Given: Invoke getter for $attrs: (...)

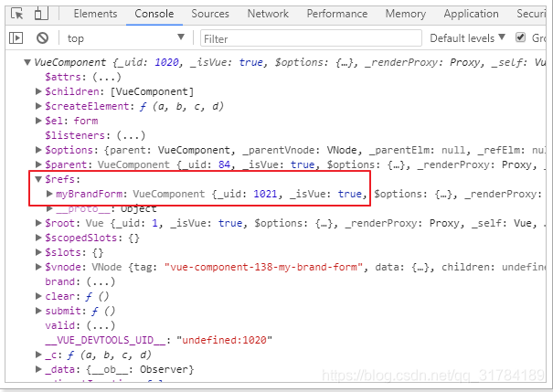Looking at the screenshot, I should (107, 77).
